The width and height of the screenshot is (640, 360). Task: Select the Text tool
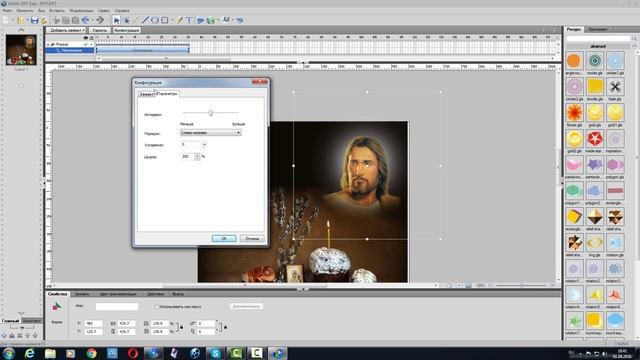tap(189, 20)
